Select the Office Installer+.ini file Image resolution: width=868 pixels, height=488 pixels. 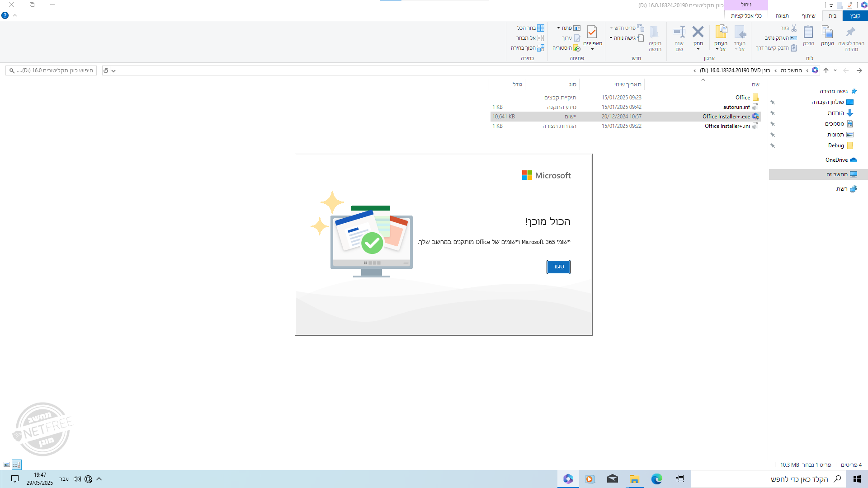tap(625, 126)
